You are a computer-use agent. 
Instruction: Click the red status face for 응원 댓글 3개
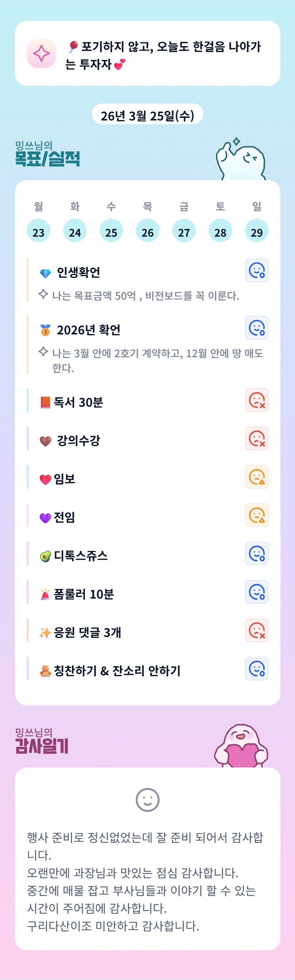pyautogui.click(x=256, y=631)
